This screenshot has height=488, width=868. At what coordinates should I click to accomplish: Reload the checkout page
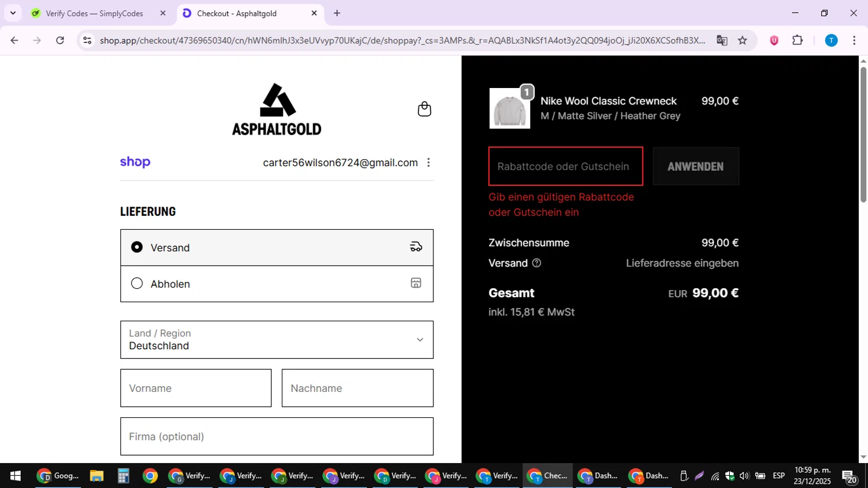click(x=60, y=41)
